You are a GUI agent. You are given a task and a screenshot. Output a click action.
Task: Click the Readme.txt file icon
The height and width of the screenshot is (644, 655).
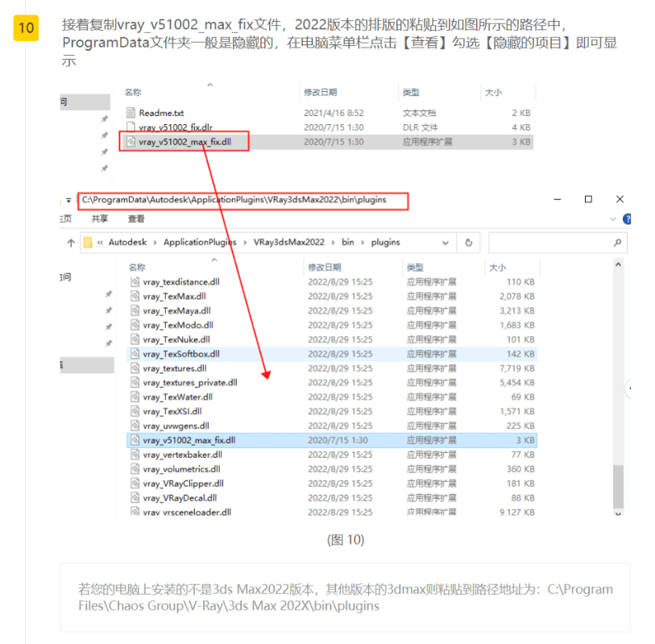click(x=131, y=114)
